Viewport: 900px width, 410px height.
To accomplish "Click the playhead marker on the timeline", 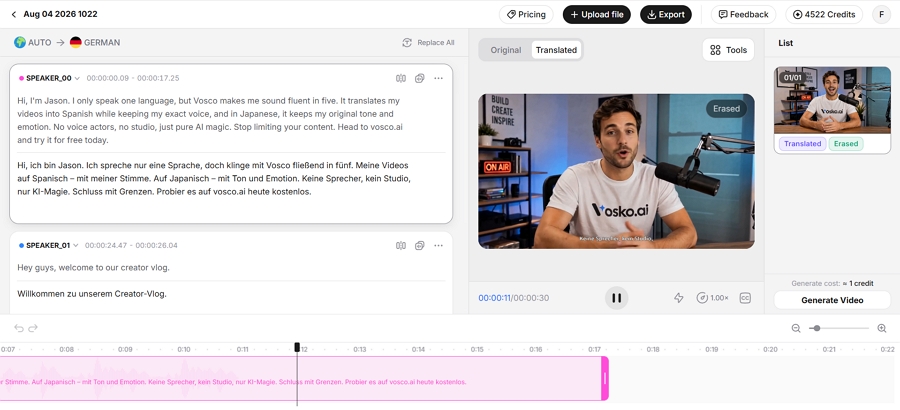I will click(297, 347).
